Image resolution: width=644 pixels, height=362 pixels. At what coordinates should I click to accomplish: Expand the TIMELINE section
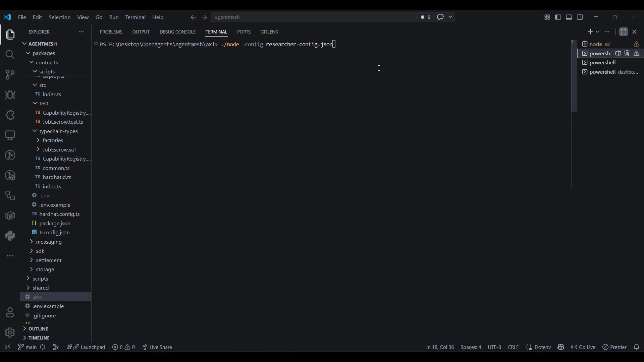click(x=39, y=338)
